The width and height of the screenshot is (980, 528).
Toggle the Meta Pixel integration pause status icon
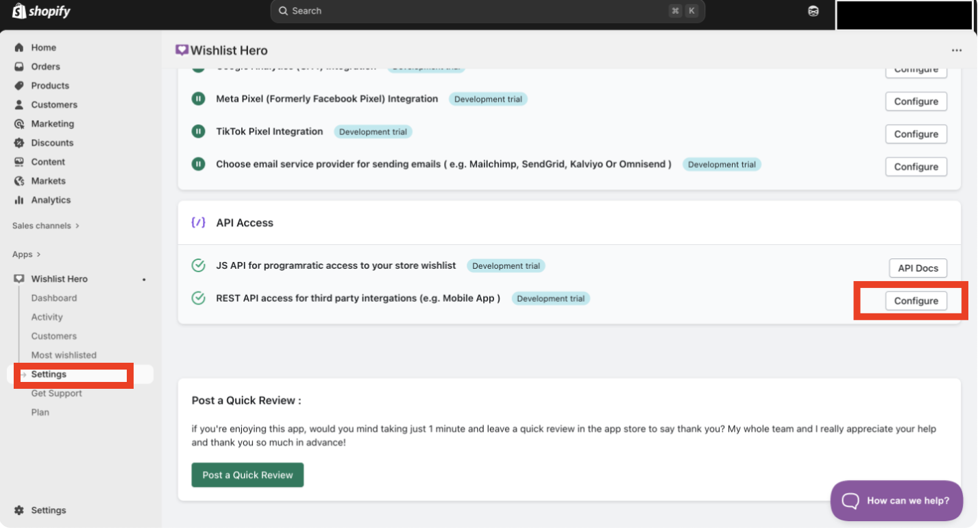click(x=198, y=99)
